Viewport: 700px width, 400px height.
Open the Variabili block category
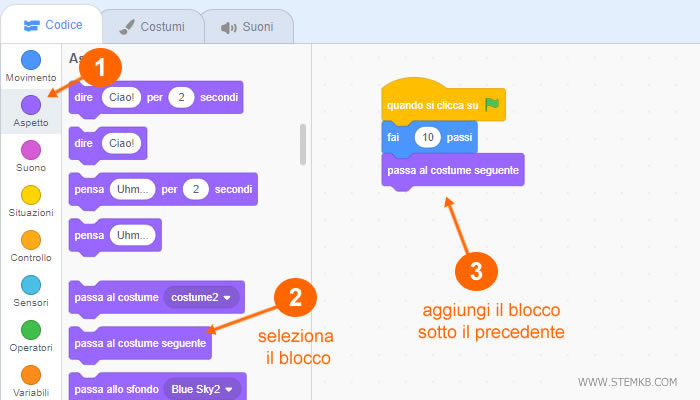[x=31, y=374]
